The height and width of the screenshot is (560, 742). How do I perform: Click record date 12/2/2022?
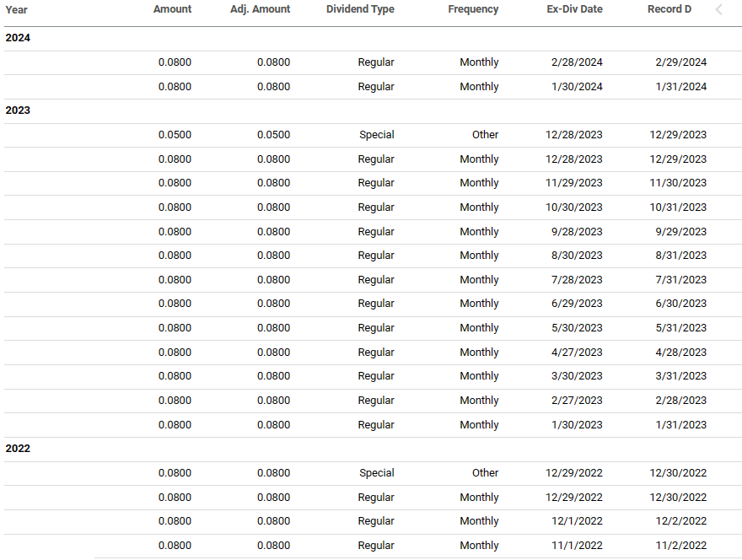tap(681, 521)
